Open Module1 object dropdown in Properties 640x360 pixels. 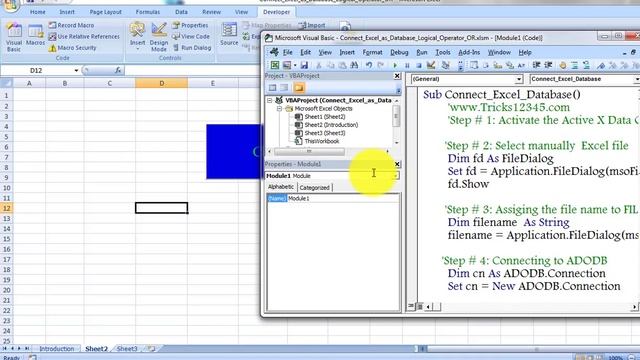(x=396, y=176)
